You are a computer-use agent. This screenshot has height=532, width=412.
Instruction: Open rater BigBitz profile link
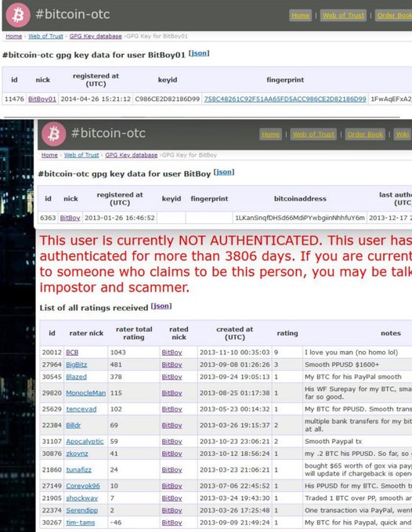(x=77, y=365)
